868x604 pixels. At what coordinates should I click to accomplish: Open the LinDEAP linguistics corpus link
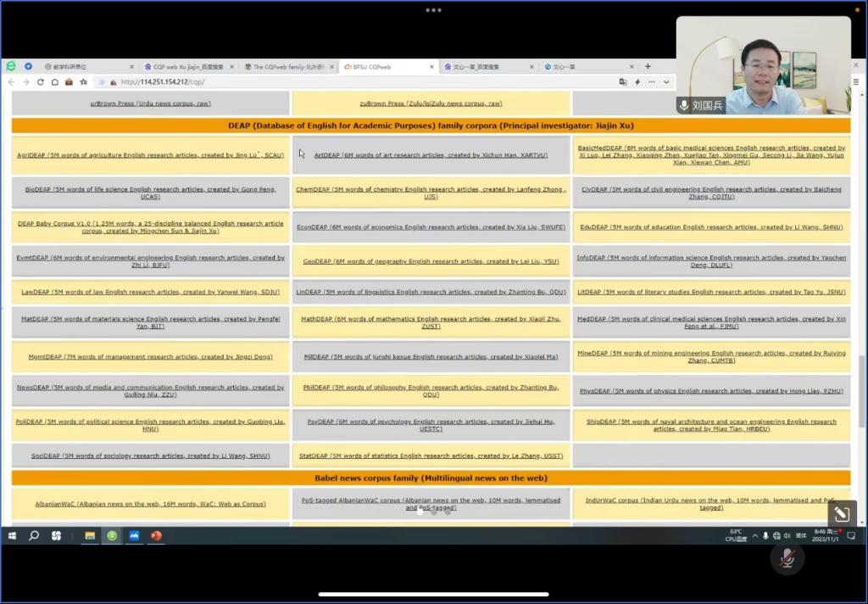(431, 292)
